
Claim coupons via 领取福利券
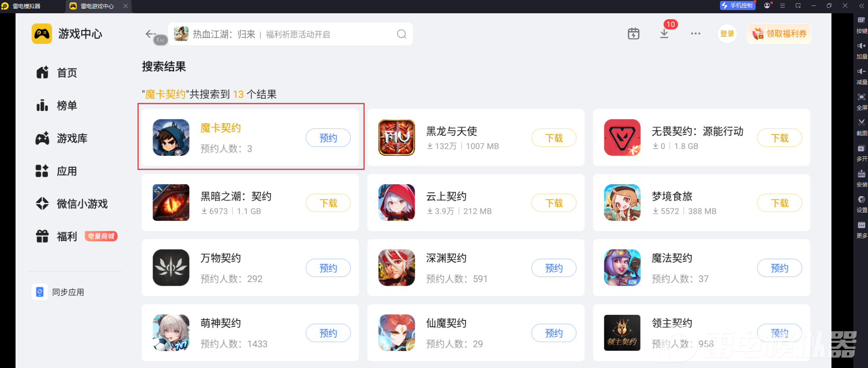coord(779,34)
